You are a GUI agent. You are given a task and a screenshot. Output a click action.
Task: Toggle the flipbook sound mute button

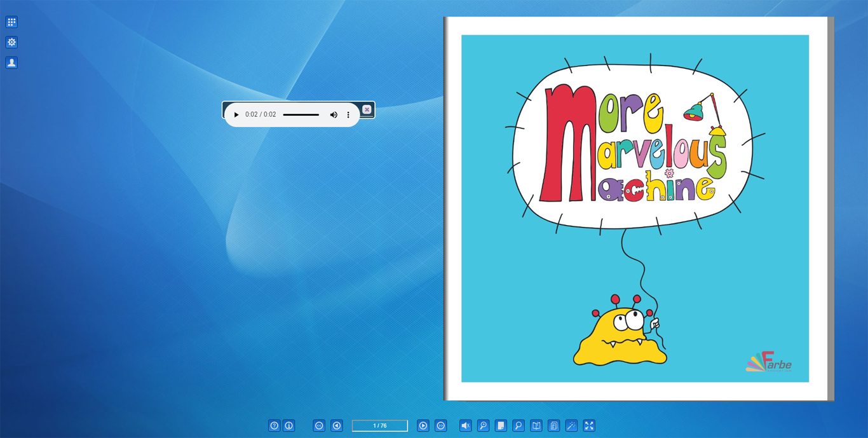click(466, 426)
